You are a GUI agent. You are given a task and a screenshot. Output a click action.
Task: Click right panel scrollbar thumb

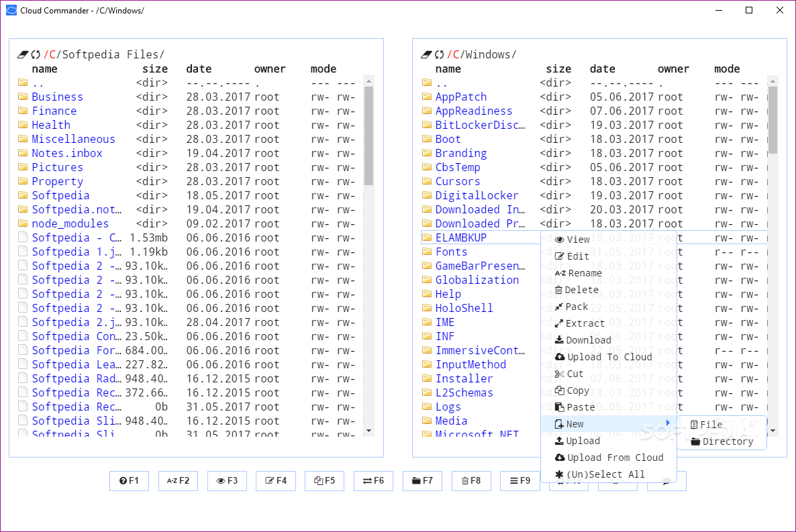(773, 120)
